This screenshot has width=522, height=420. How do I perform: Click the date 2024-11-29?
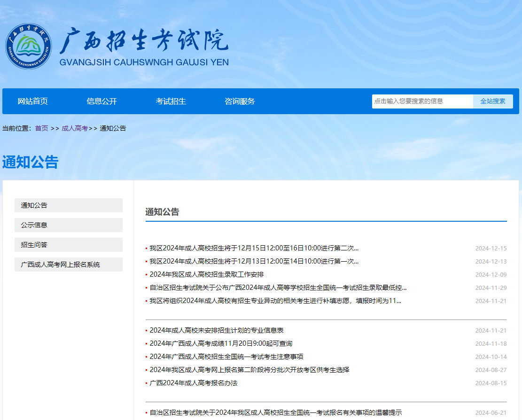click(491, 288)
